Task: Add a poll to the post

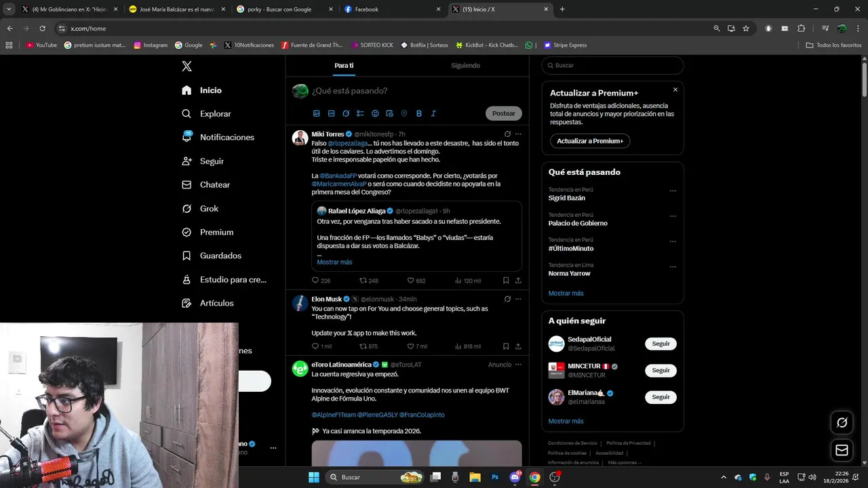Action: click(360, 113)
